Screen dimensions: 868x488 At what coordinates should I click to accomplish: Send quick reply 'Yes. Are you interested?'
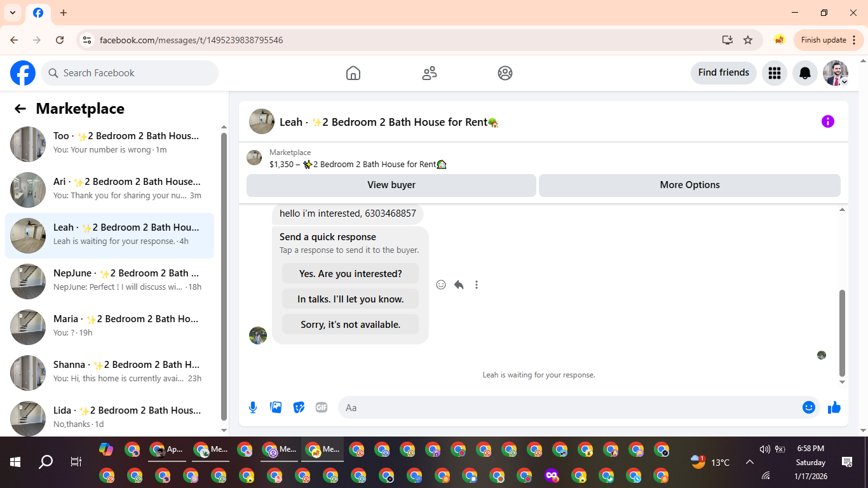350,273
